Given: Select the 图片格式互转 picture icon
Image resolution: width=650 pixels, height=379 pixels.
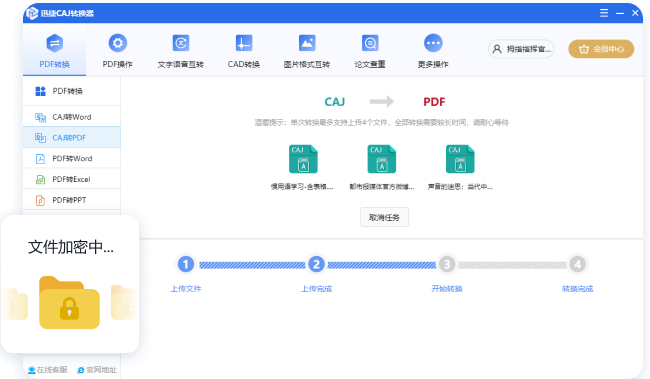Looking at the screenshot, I should 307,43.
